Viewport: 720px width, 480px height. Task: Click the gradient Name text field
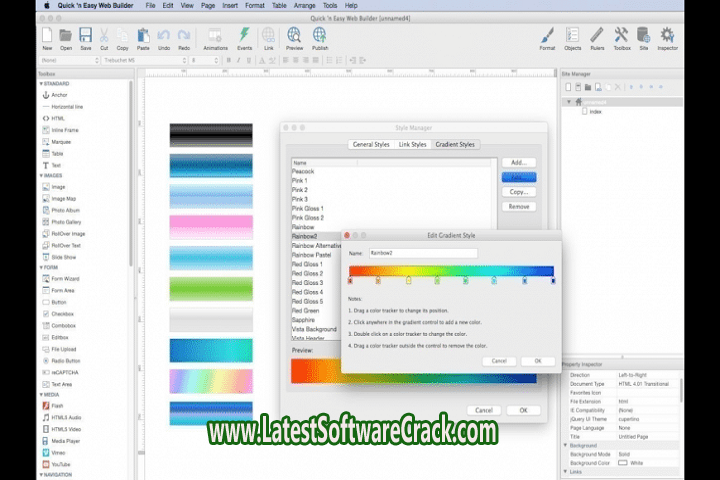coord(423,254)
